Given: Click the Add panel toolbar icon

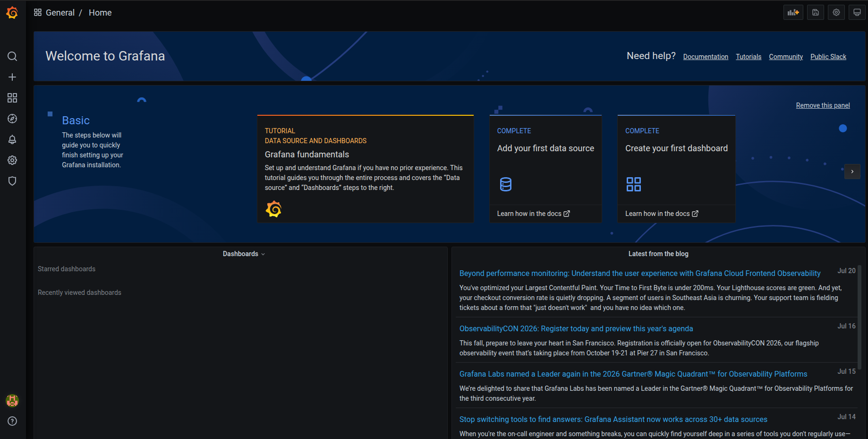Looking at the screenshot, I should pos(793,12).
